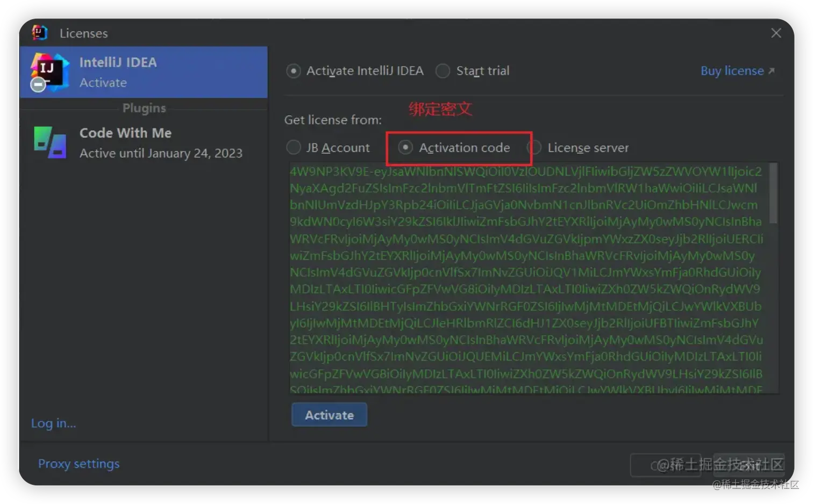
Task: Close the Licenses dialog
Action: [776, 33]
